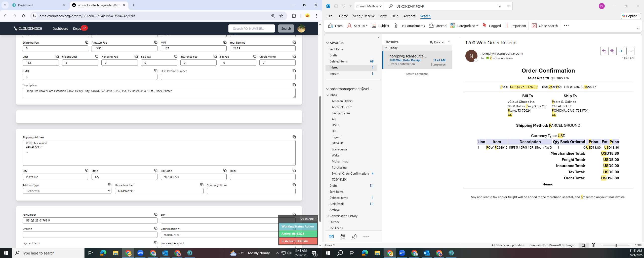Click the Open App button

[308, 219]
